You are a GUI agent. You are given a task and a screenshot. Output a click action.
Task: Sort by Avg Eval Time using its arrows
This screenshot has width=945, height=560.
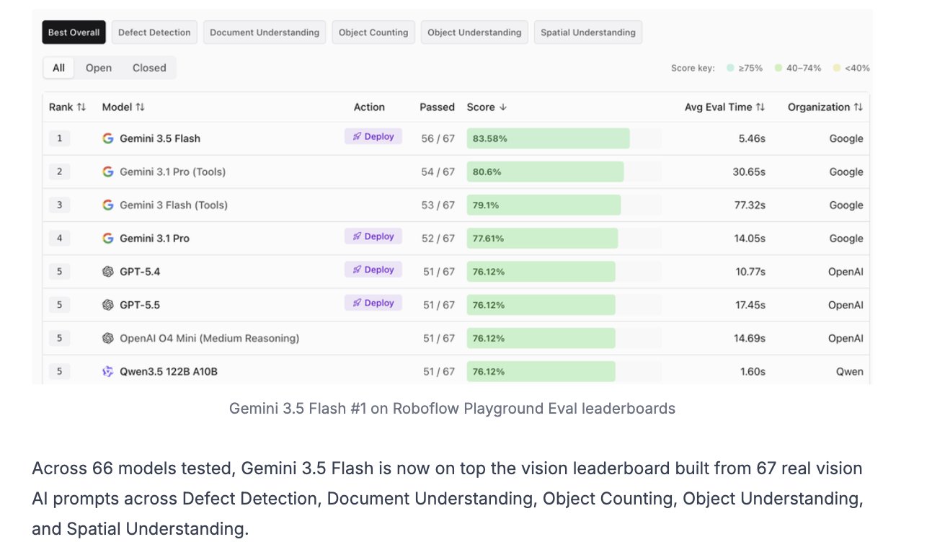pos(760,107)
